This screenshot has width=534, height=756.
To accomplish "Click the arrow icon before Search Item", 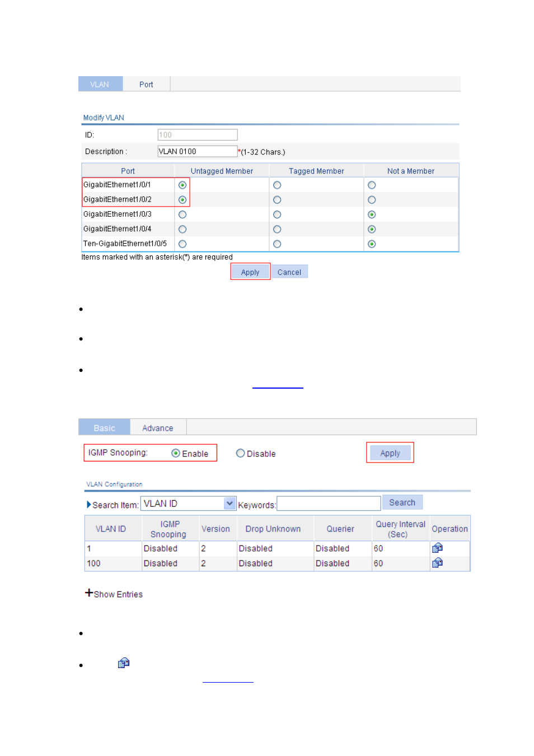I will click(x=89, y=505).
